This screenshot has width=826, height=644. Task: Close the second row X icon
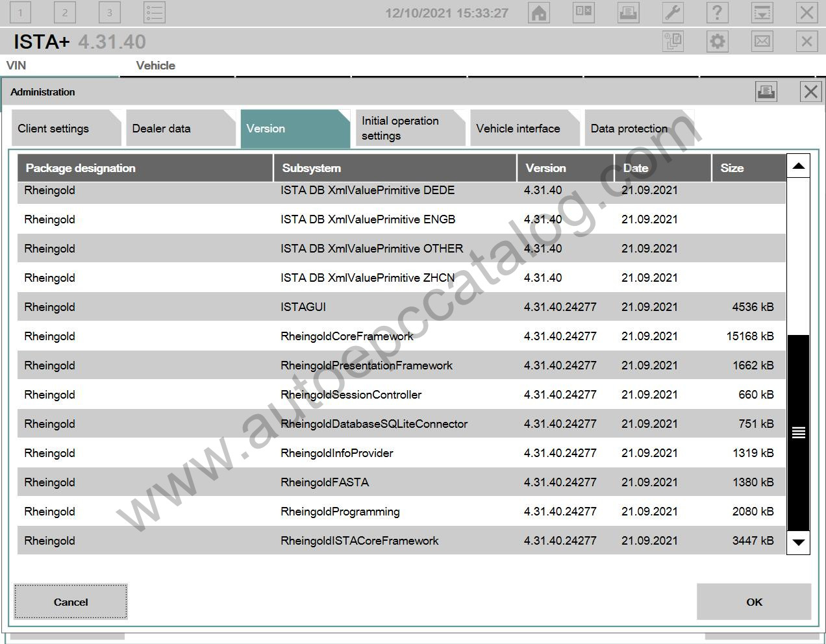tap(807, 42)
